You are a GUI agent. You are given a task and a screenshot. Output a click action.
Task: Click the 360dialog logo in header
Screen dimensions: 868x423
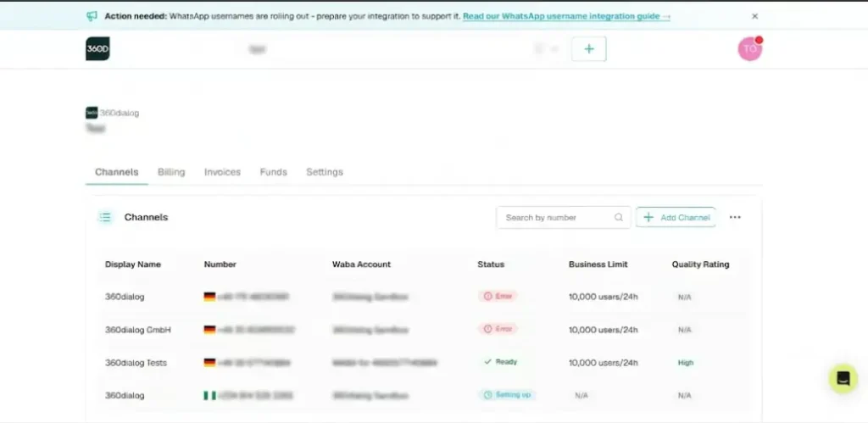[97, 48]
